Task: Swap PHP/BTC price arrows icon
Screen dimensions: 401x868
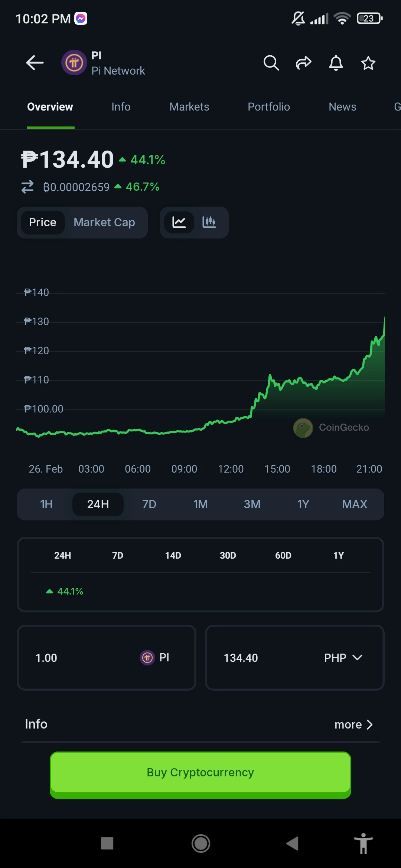Action: [27, 187]
